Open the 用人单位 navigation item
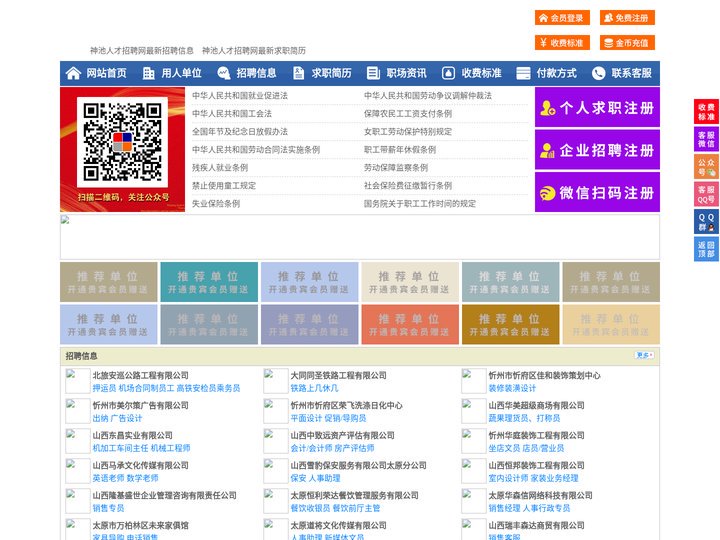 [x=181, y=73]
